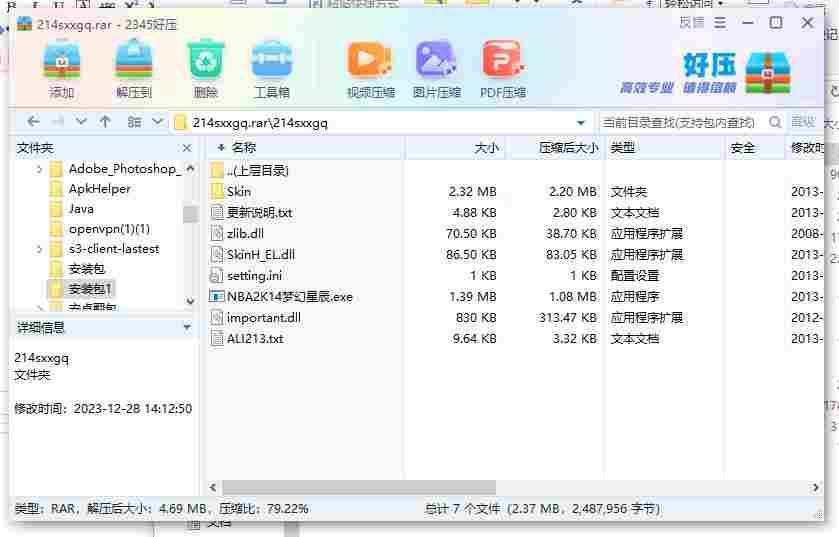This screenshot has width=839, height=537.
Task: Go up one directory level arrow
Action: click(105, 122)
